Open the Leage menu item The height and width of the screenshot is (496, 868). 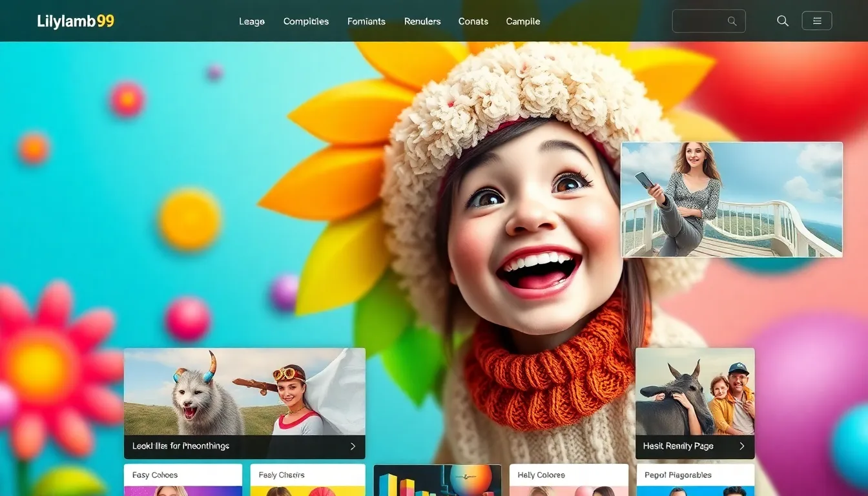252,21
